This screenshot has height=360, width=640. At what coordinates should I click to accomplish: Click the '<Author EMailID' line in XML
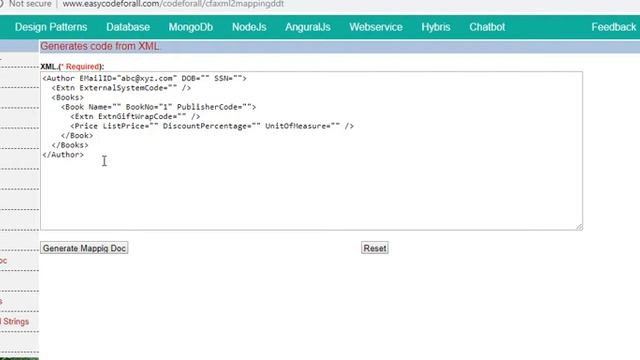144,78
